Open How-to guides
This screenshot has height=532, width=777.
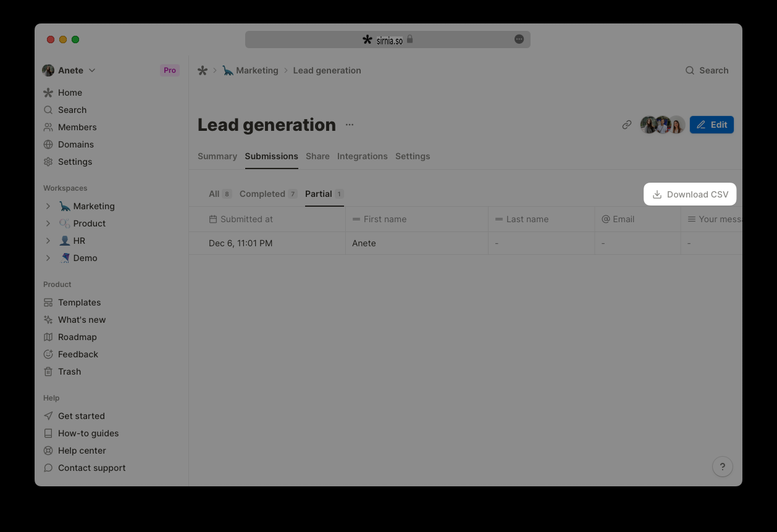(x=81, y=433)
